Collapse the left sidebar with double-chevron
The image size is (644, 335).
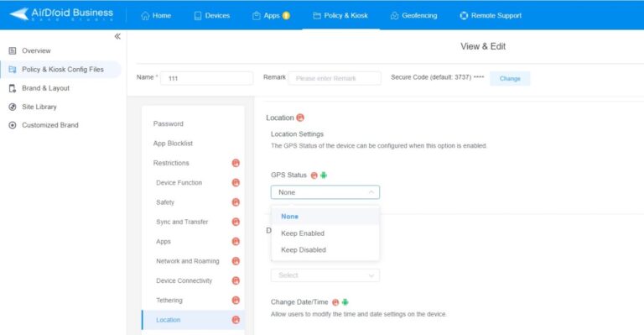(117, 37)
